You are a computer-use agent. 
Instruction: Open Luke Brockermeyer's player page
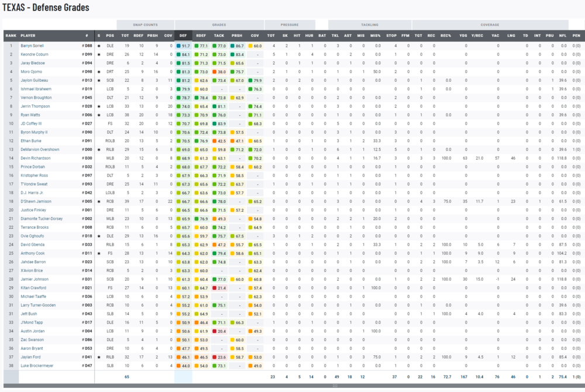tap(36, 366)
